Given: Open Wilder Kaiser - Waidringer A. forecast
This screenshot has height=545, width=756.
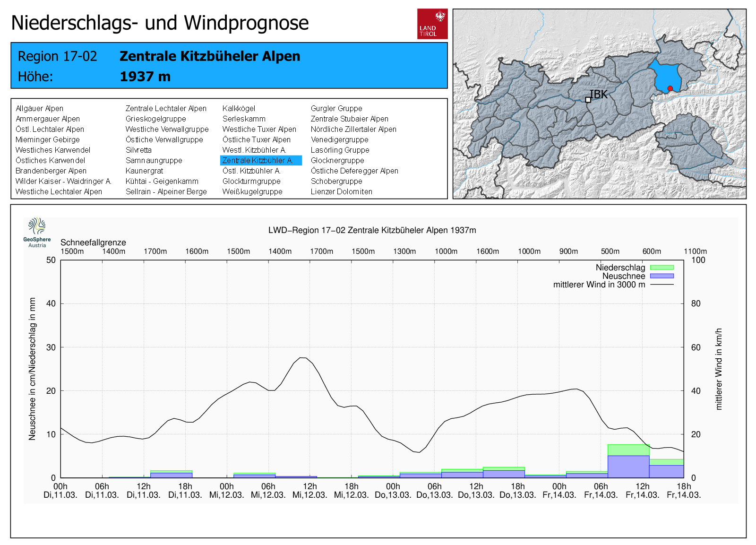Looking at the screenshot, I should coord(63,181).
